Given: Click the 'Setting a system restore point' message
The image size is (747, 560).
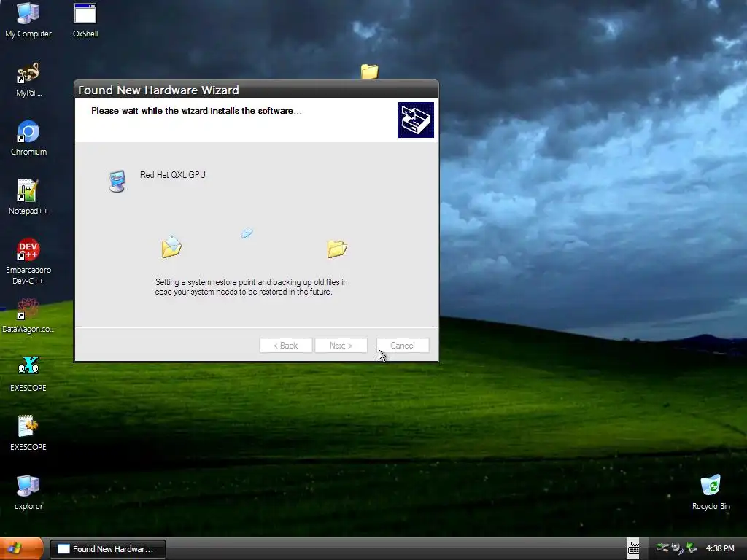Looking at the screenshot, I should [251, 287].
